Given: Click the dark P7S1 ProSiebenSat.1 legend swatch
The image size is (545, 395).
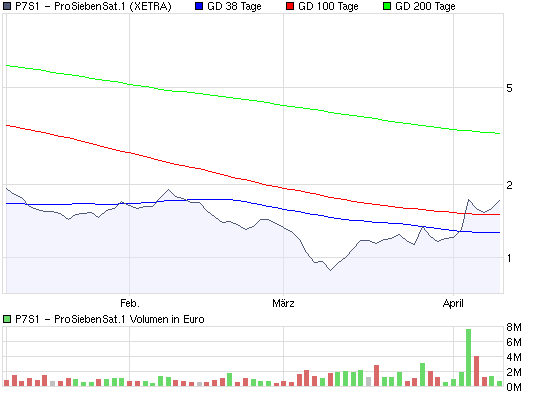Looking at the screenshot, I should pyautogui.click(x=7, y=6).
